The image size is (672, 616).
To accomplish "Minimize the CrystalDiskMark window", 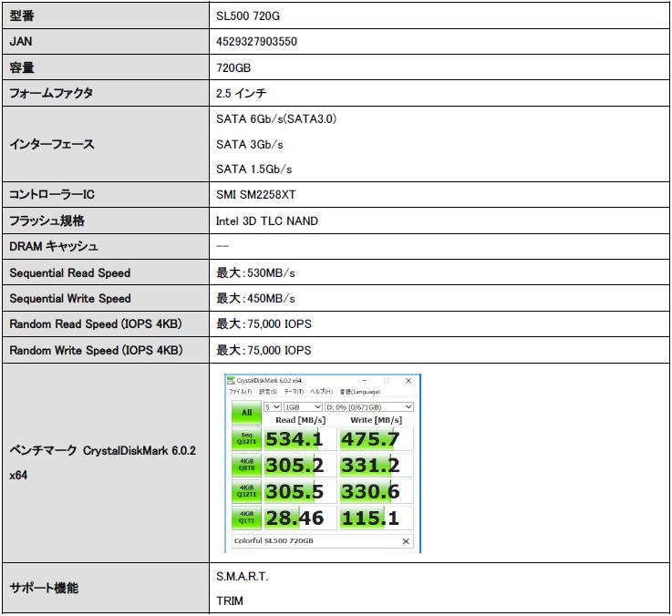I will pos(365,380).
